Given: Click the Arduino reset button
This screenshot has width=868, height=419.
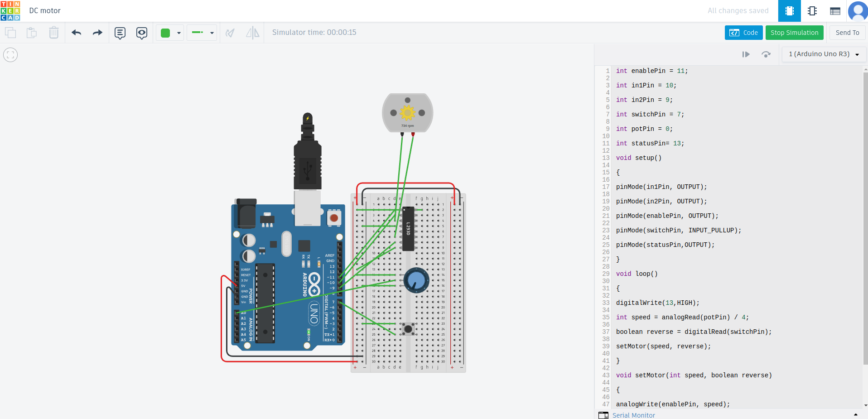Looking at the screenshot, I should click(x=334, y=218).
